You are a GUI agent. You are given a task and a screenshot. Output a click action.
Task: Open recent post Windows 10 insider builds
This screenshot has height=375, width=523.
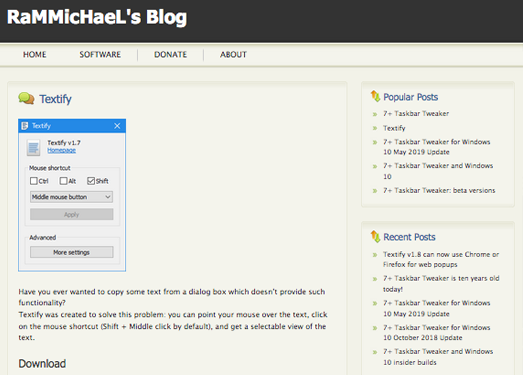(x=438, y=357)
